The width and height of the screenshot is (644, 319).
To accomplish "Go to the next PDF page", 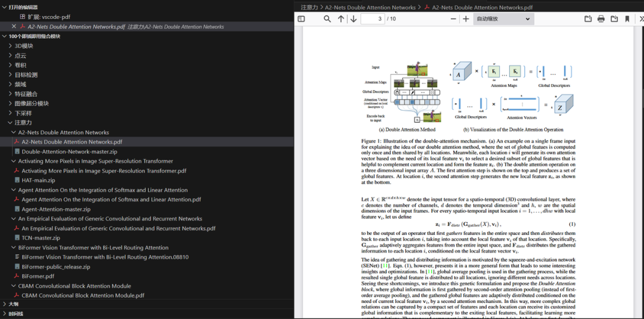I will tap(354, 19).
